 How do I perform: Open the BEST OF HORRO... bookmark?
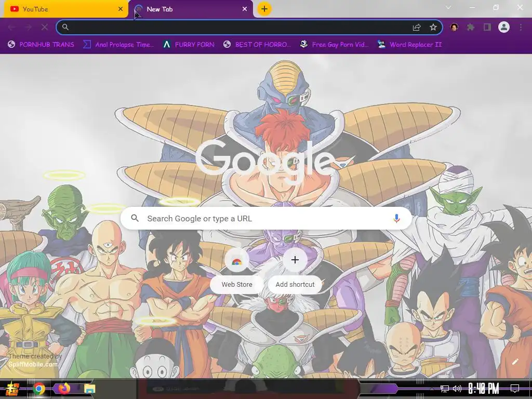pos(257,45)
